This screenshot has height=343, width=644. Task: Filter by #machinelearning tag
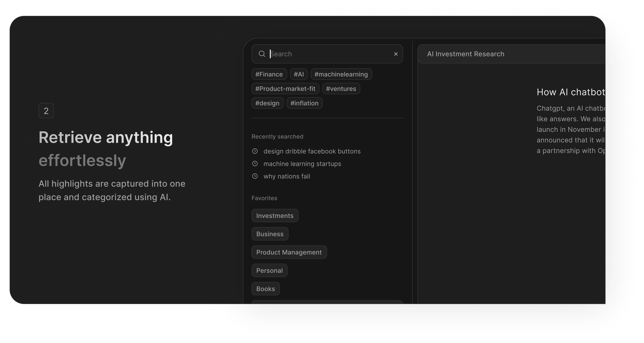click(341, 74)
